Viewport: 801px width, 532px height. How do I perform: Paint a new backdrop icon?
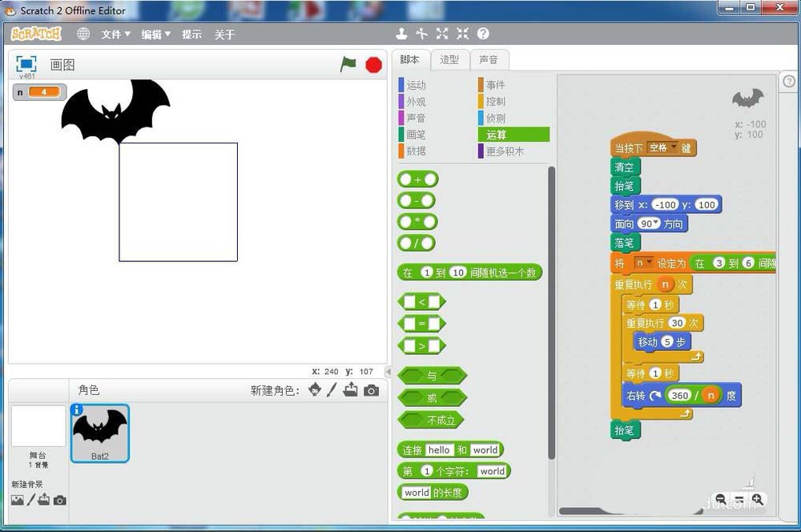pyautogui.click(x=31, y=500)
